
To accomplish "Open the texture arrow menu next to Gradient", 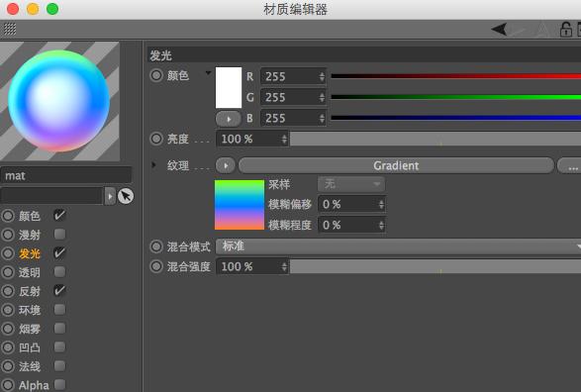I will point(226,165).
